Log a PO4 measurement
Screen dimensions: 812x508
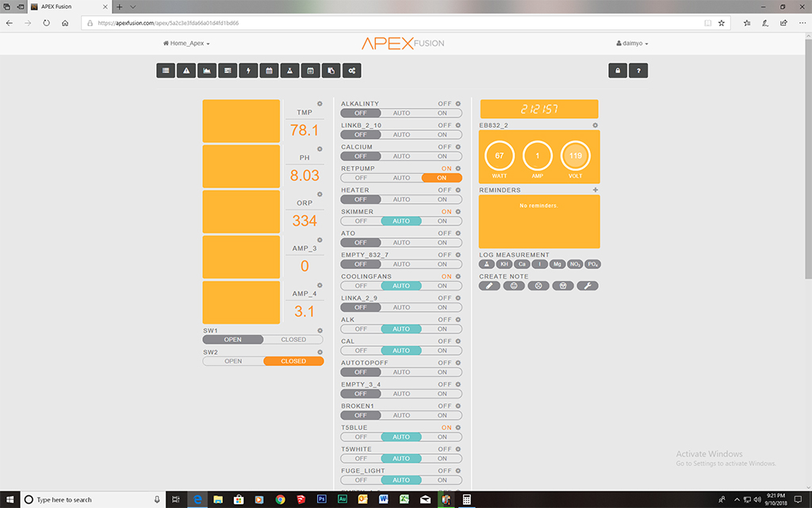[592, 264]
